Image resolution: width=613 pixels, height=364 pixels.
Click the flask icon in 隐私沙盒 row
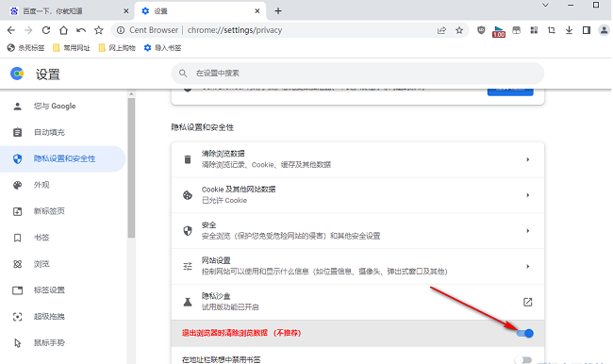pyautogui.click(x=188, y=302)
